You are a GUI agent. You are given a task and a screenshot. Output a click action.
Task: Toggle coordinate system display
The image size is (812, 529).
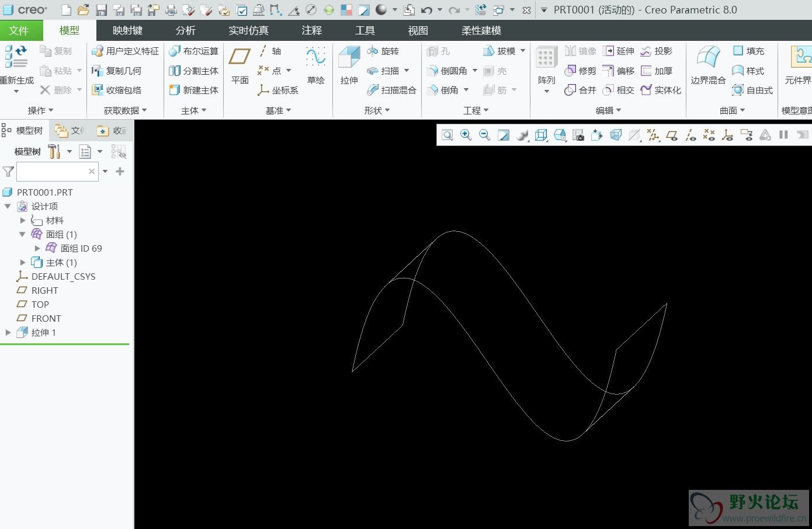[x=728, y=135]
